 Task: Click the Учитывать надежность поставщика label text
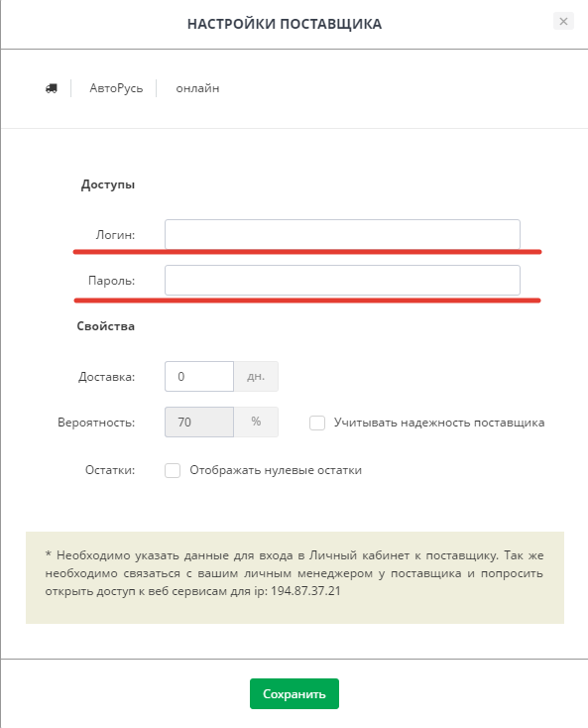(x=439, y=423)
